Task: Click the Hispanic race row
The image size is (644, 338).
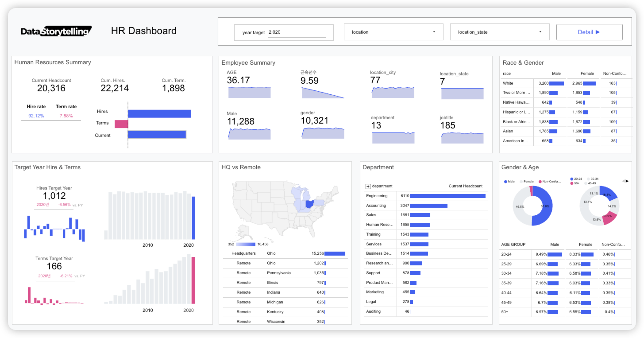Action: coord(566,112)
